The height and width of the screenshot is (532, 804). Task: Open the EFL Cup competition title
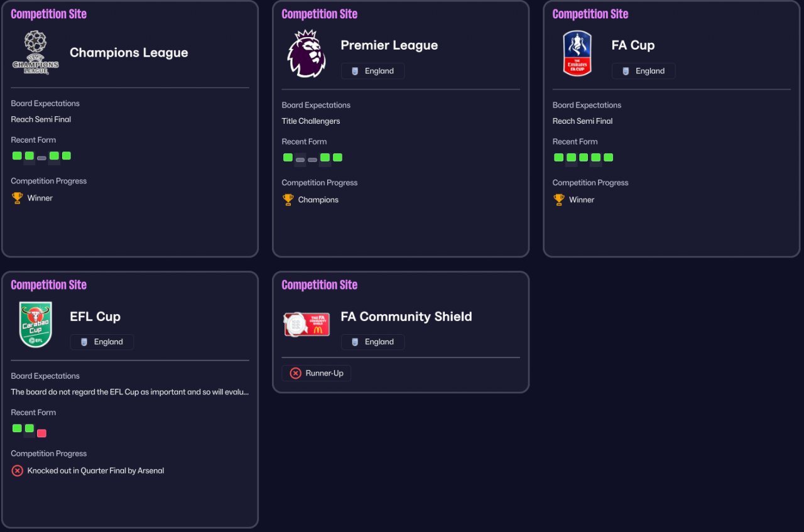(x=95, y=317)
